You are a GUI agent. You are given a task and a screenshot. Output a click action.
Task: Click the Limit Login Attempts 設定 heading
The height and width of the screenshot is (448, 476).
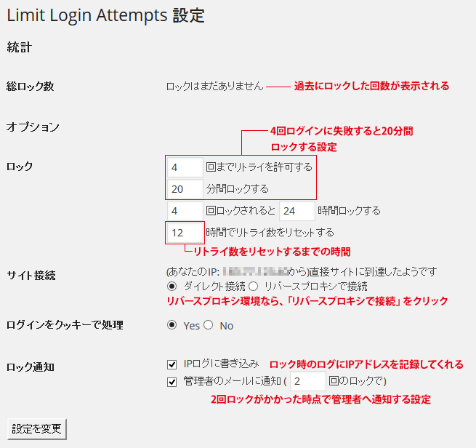point(105,15)
